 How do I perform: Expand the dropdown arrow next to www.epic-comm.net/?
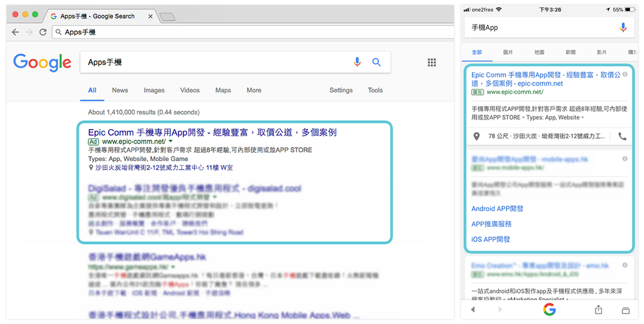(x=171, y=142)
